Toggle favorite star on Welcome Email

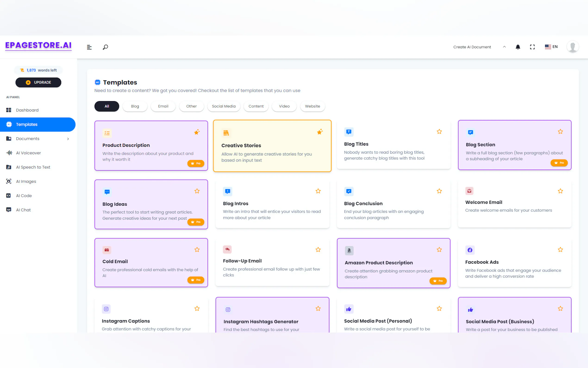(x=560, y=191)
